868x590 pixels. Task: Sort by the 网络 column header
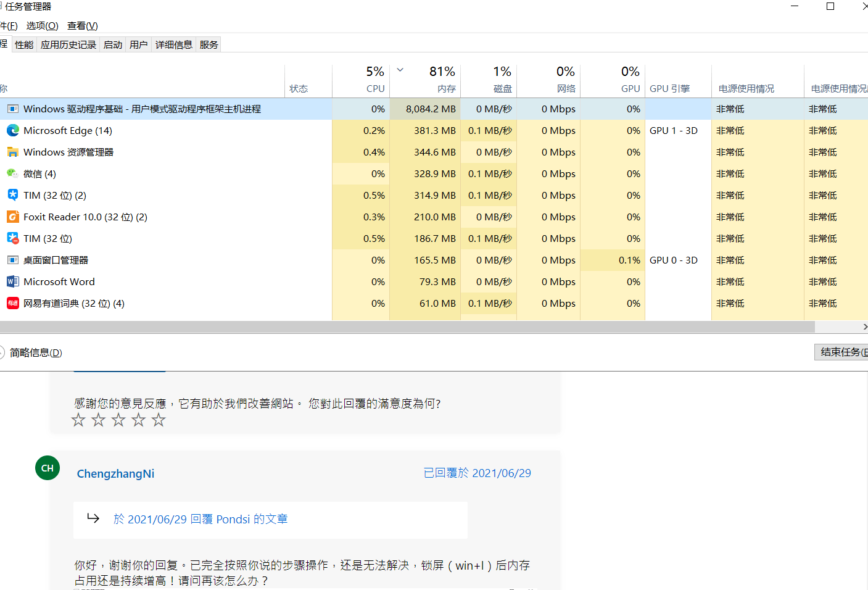click(x=548, y=81)
